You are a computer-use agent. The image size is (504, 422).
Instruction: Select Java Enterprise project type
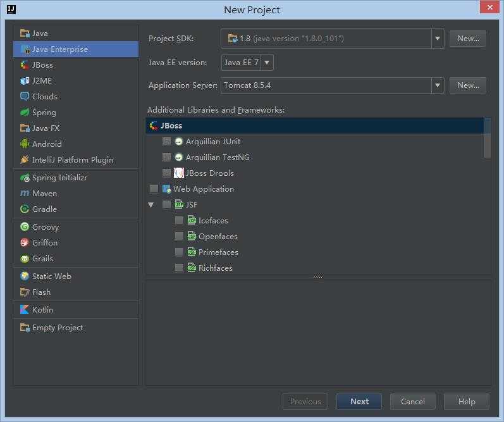coord(76,49)
